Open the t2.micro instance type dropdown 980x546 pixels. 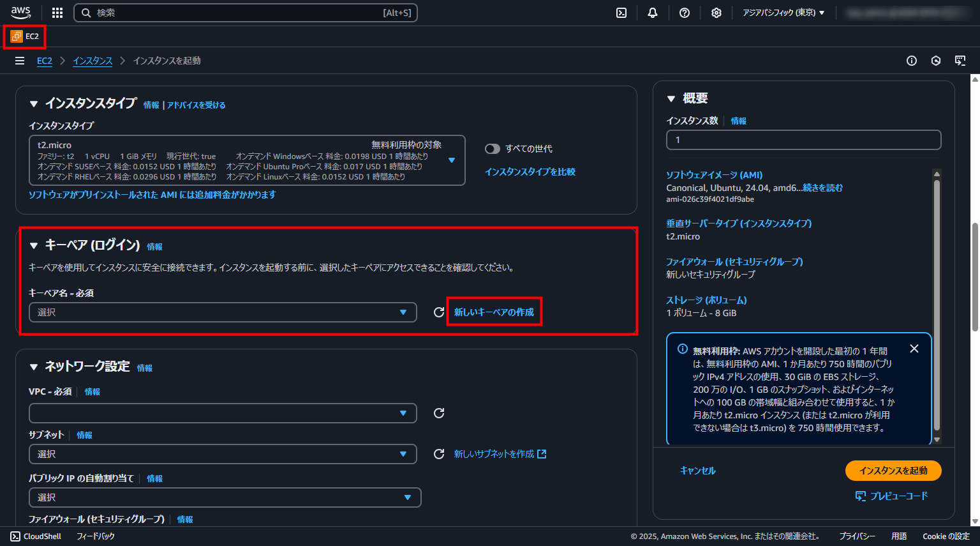[x=247, y=160]
